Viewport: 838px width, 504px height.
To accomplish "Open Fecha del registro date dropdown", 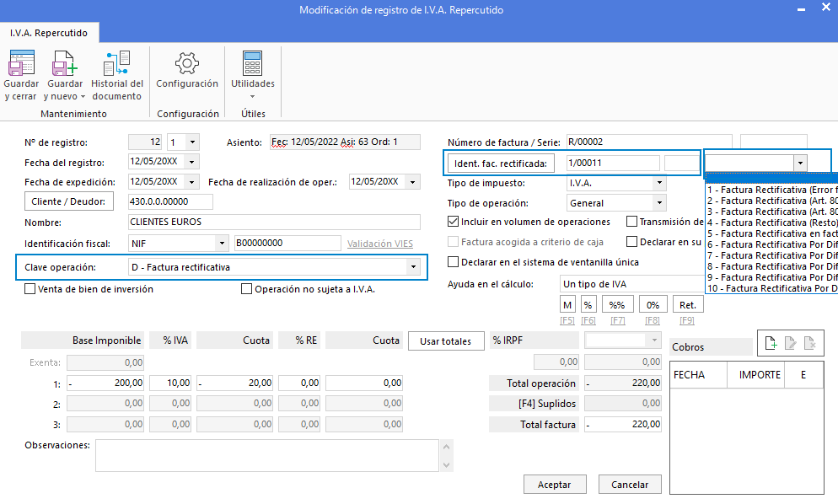I will (192, 162).
